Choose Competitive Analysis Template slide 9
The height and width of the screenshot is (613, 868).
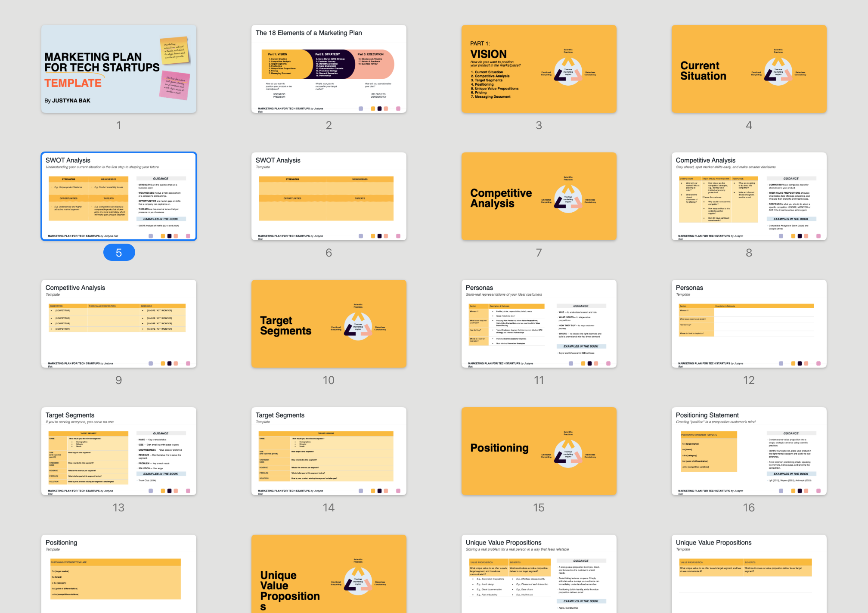pos(119,324)
